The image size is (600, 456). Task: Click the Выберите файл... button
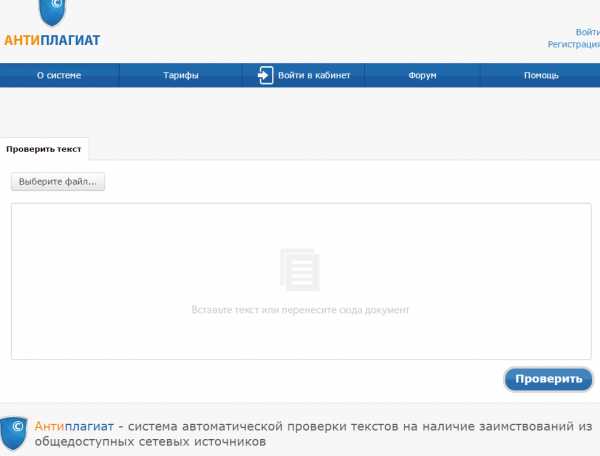tap(58, 181)
